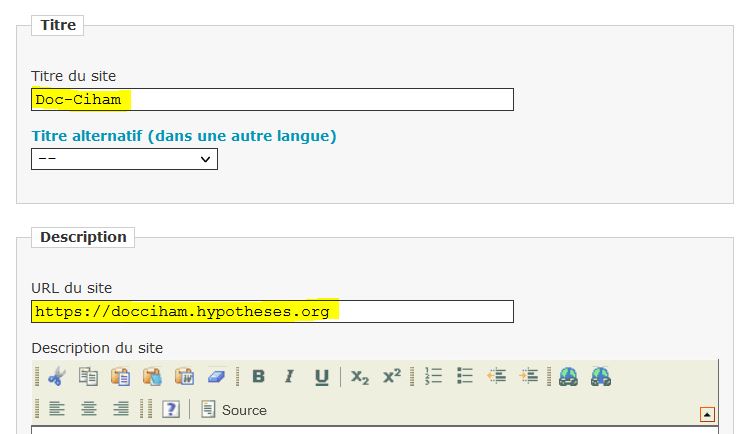
Task: Switch to Source view
Action: coord(233,409)
